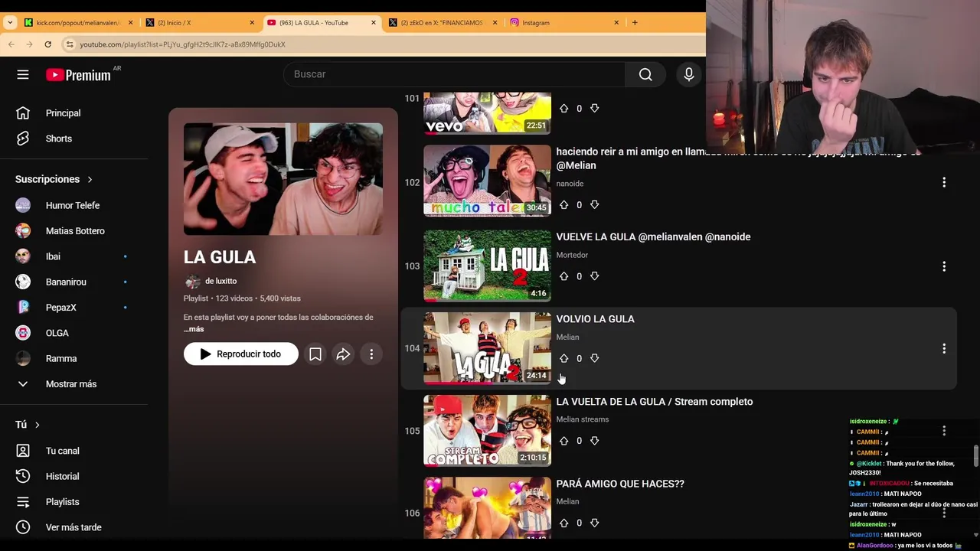Open three-dot menu for video 103
The height and width of the screenshot is (551, 980).
[944, 266]
